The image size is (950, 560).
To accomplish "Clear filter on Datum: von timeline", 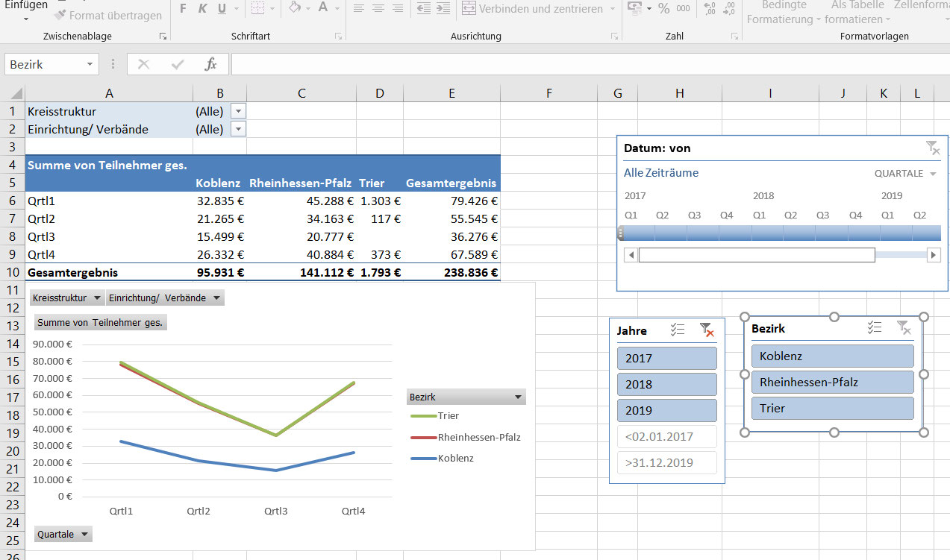I will [932, 148].
